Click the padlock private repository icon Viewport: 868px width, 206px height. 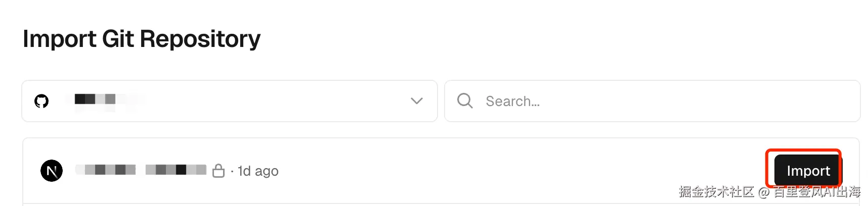point(219,171)
